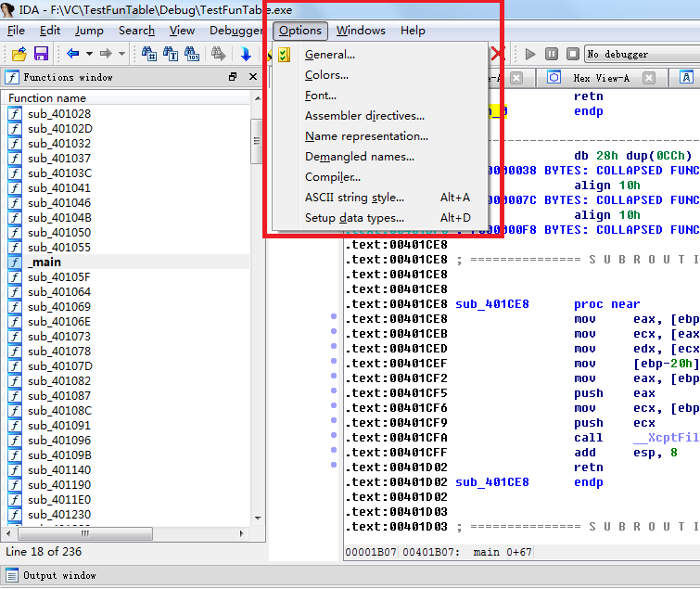Choose Font... in Options menu

click(380, 96)
